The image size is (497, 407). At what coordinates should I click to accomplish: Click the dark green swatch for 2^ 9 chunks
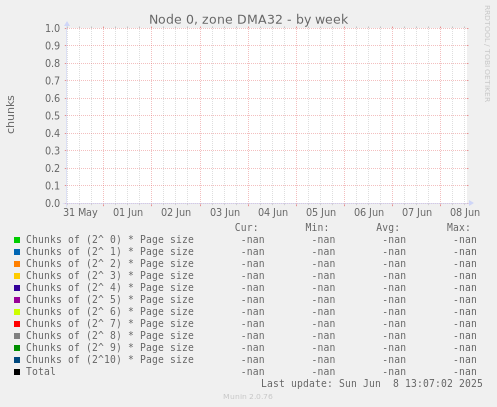coord(17,348)
